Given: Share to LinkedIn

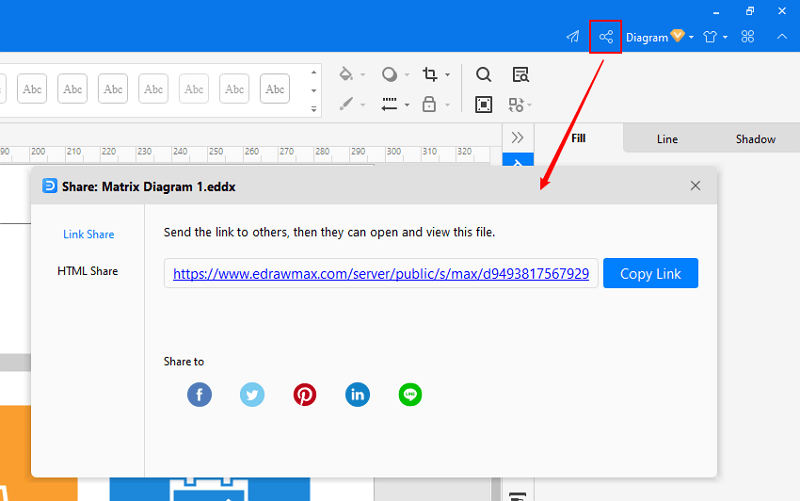Looking at the screenshot, I should point(358,394).
